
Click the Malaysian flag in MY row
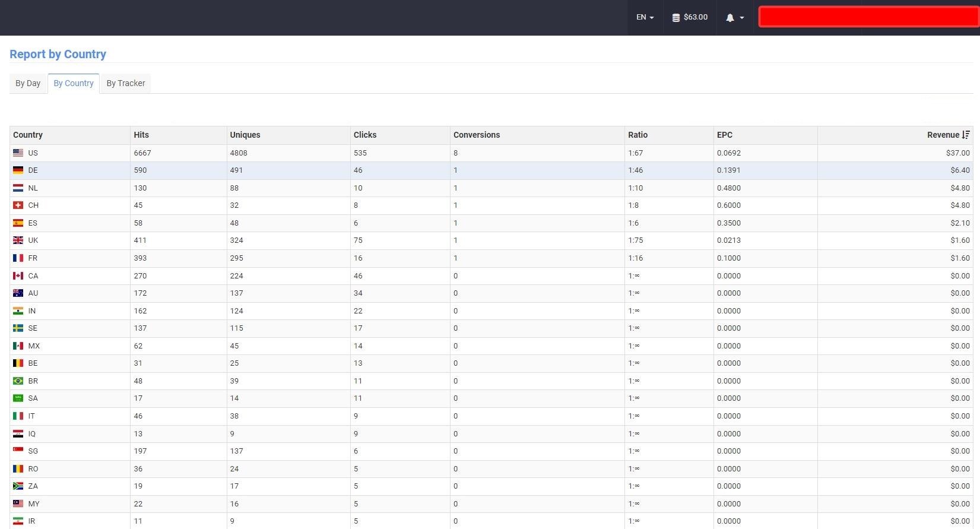pyautogui.click(x=18, y=504)
